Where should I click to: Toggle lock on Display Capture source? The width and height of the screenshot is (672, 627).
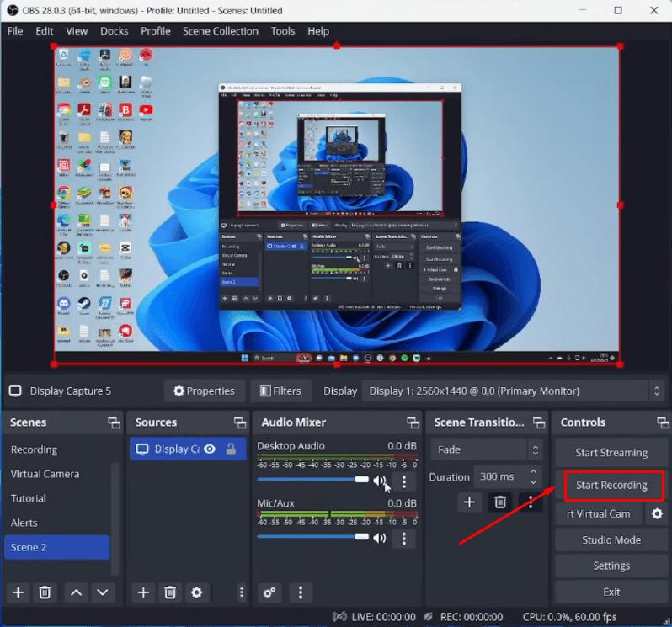coord(231,449)
